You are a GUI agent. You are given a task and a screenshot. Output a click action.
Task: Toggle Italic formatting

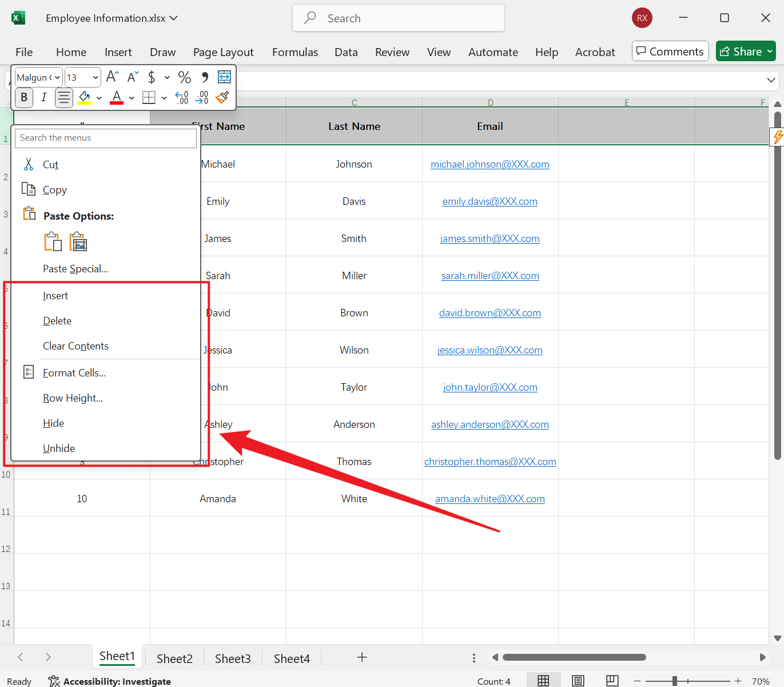point(44,98)
